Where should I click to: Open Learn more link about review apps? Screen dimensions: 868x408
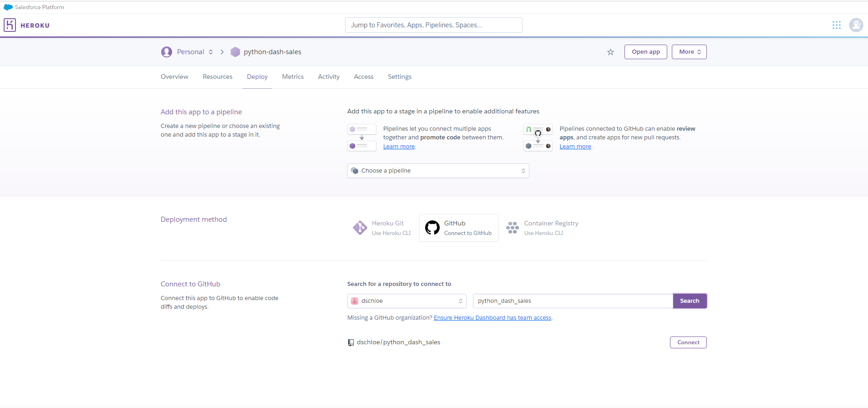(x=575, y=147)
